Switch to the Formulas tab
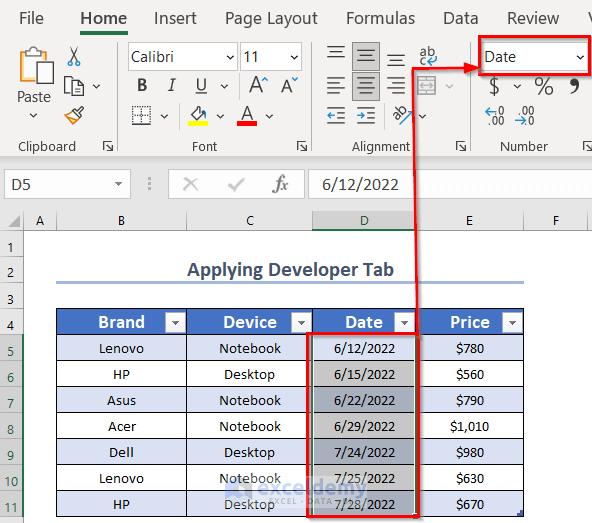 pyautogui.click(x=381, y=18)
